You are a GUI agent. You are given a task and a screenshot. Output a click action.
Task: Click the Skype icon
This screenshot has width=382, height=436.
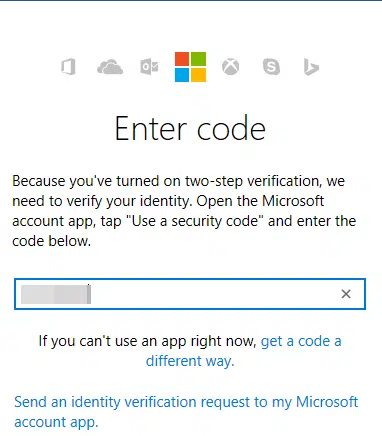point(271,67)
